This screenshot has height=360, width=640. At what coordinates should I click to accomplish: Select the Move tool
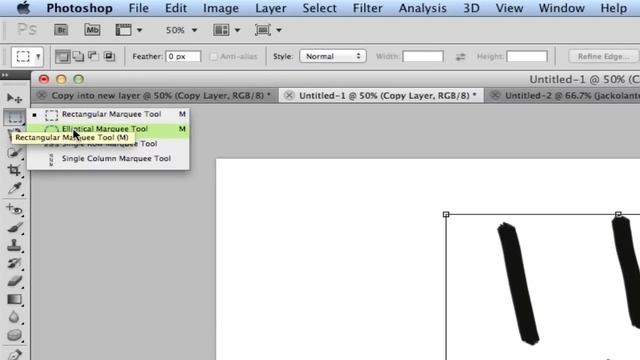click(14, 98)
